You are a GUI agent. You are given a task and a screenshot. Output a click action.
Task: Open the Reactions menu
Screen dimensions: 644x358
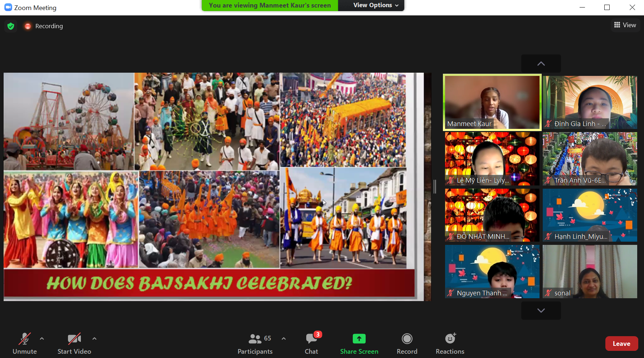click(450, 343)
